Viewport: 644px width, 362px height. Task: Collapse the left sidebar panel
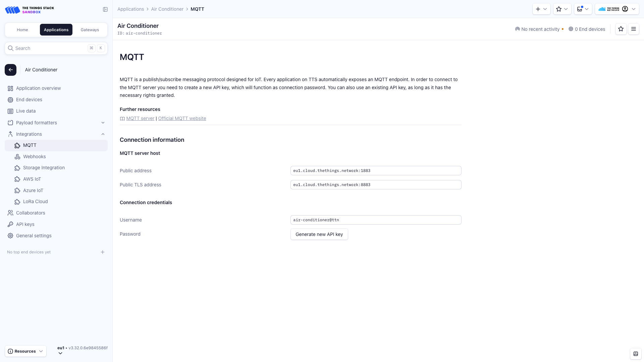pyautogui.click(x=105, y=9)
